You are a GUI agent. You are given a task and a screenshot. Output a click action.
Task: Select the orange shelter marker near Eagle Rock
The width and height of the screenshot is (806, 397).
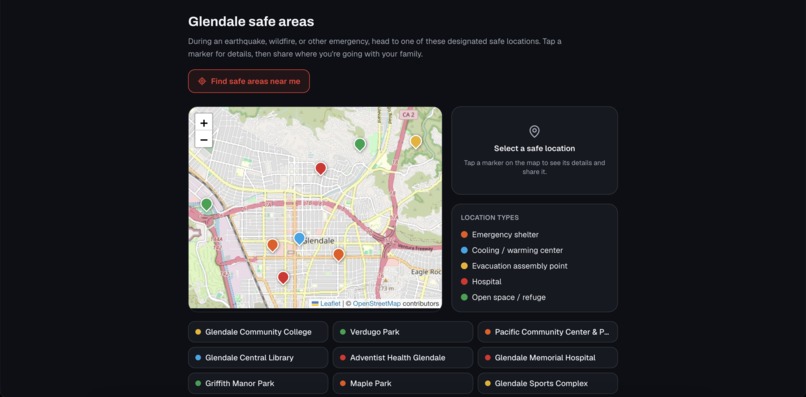coord(338,255)
